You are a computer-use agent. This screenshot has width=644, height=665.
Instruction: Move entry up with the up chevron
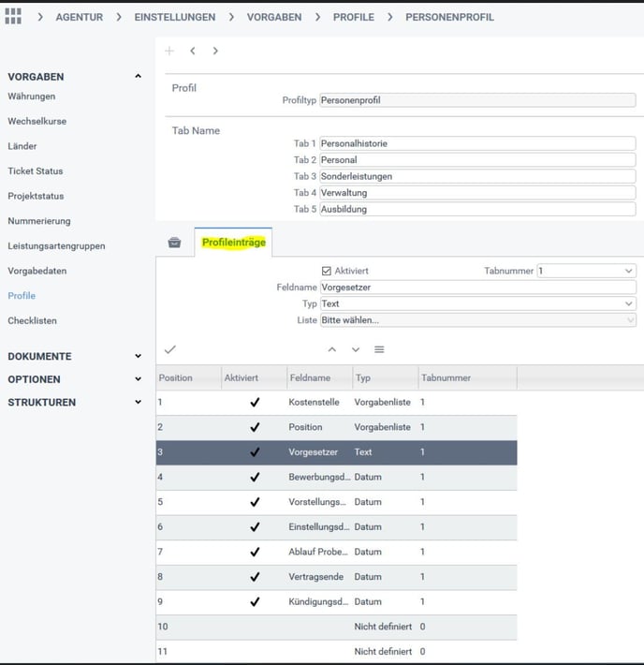pyautogui.click(x=332, y=349)
